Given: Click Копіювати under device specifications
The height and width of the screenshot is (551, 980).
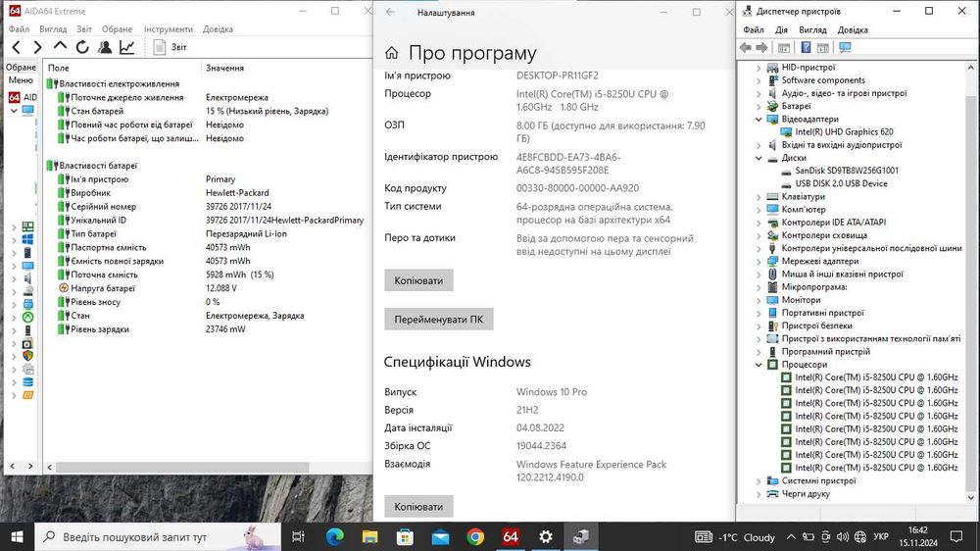Looking at the screenshot, I should 418,280.
